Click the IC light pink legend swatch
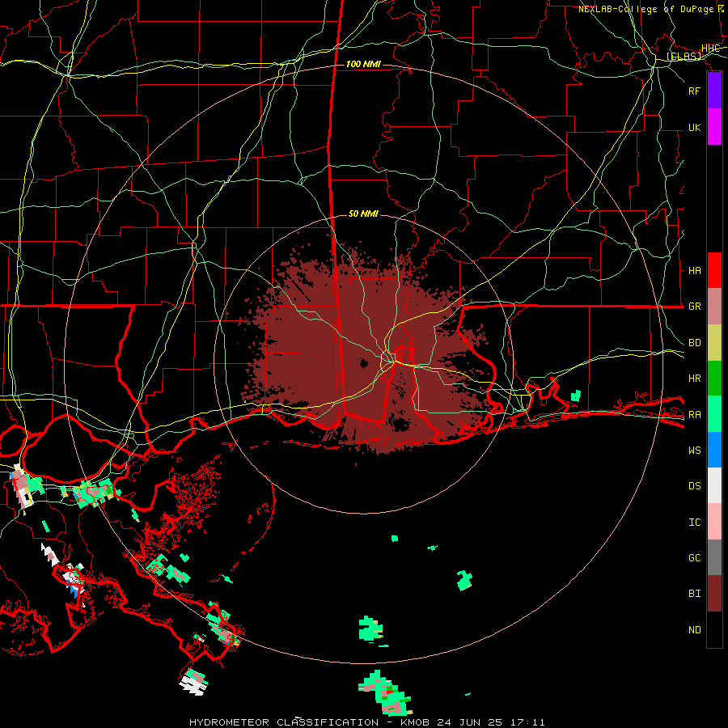728x728 pixels. pyautogui.click(x=714, y=522)
